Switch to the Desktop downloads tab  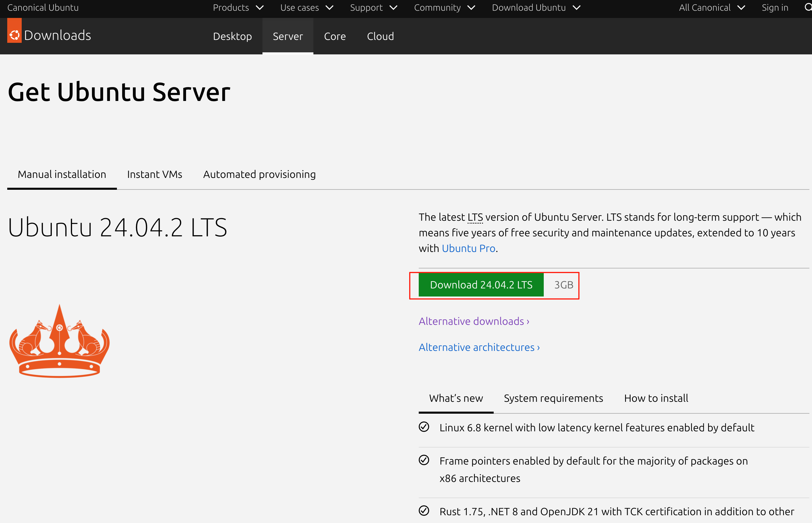232,36
